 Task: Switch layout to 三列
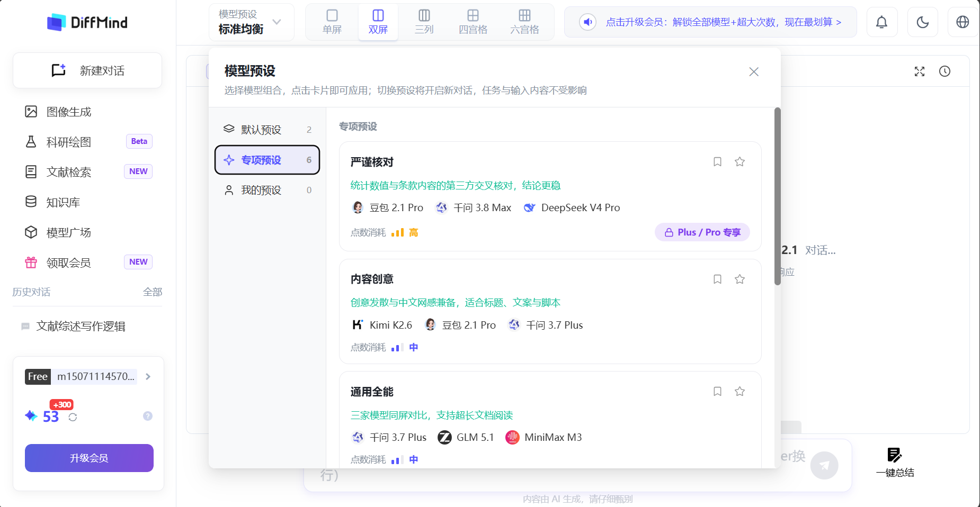click(x=424, y=22)
